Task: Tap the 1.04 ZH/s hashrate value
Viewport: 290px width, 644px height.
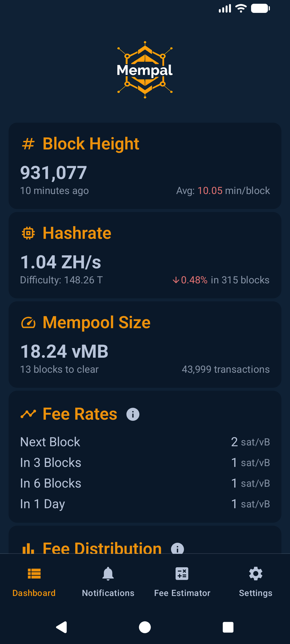Action: tap(61, 262)
